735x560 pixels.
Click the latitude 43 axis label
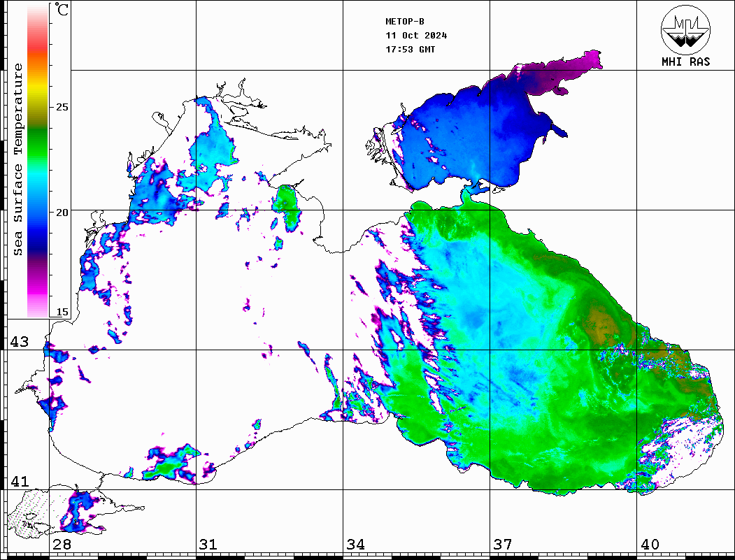[x=18, y=342]
